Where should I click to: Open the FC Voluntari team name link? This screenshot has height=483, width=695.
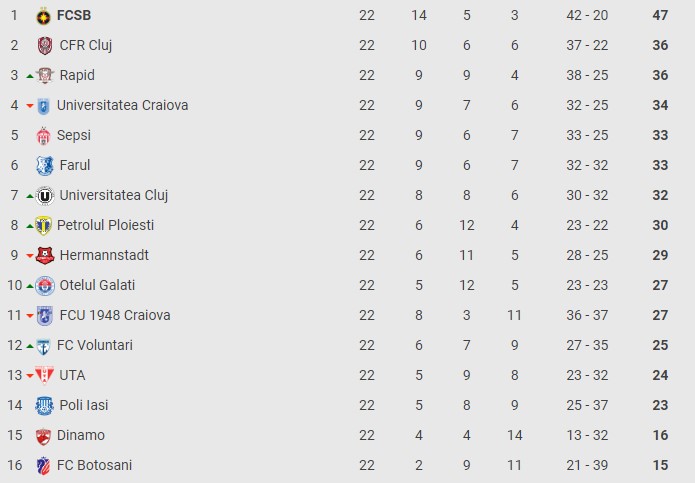95,345
